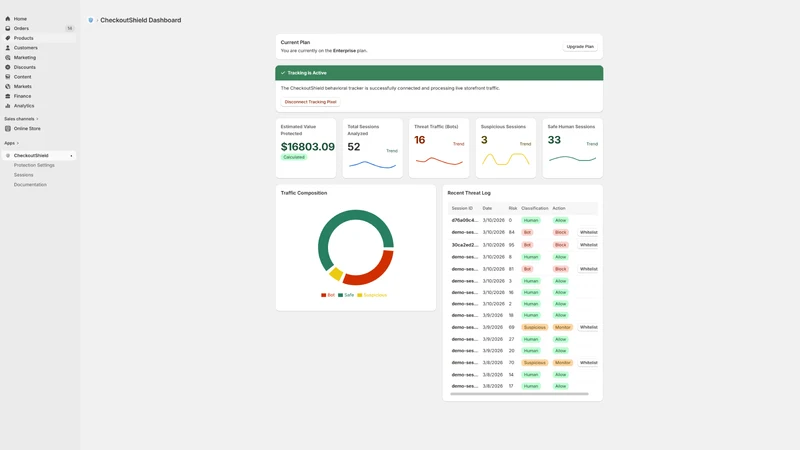Click the Upgrade Plan button
800x450 pixels.
click(580, 46)
